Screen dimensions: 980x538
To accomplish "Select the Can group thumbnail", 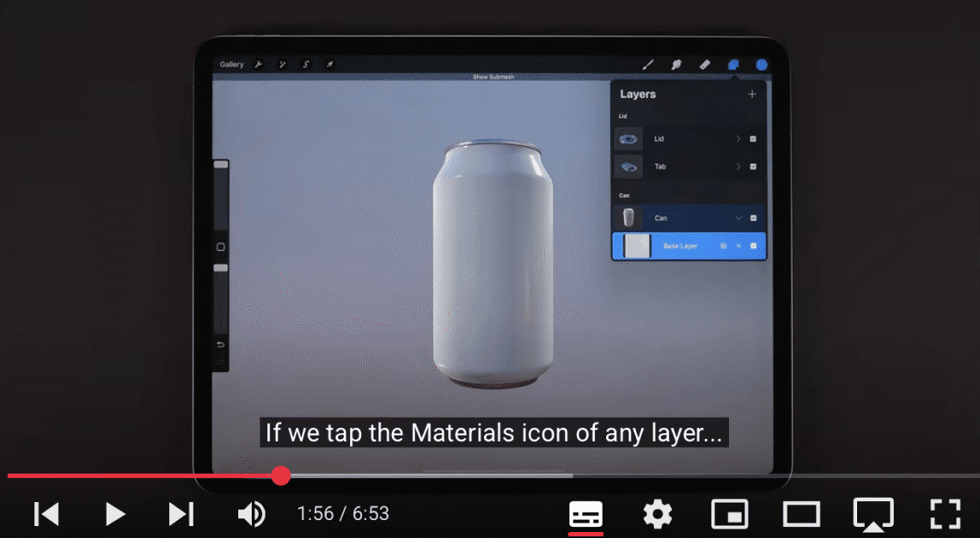I will pos(628,218).
